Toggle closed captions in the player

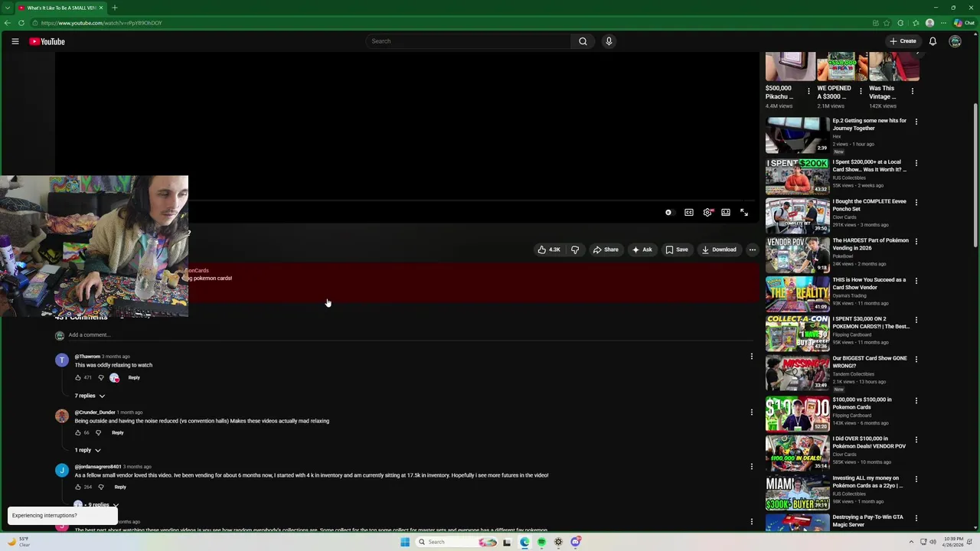pos(689,213)
